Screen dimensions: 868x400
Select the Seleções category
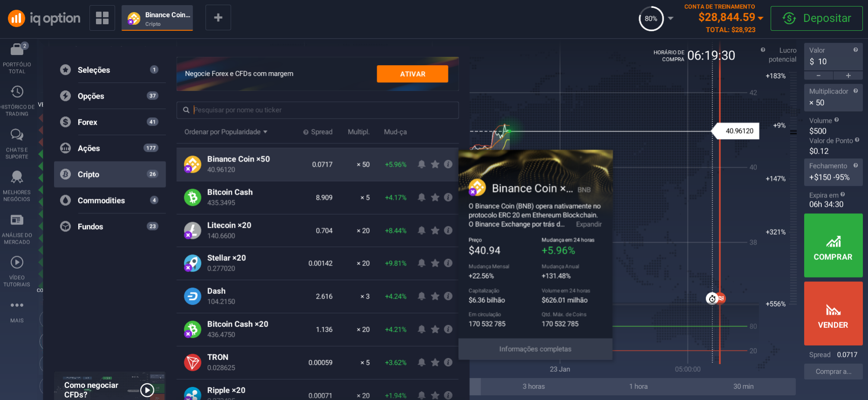point(110,70)
